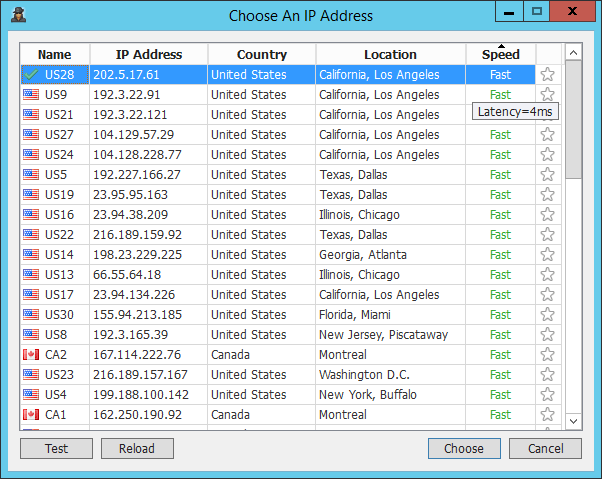Cancel the IP address dialog
Image resolution: width=602 pixels, height=479 pixels.
click(545, 448)
